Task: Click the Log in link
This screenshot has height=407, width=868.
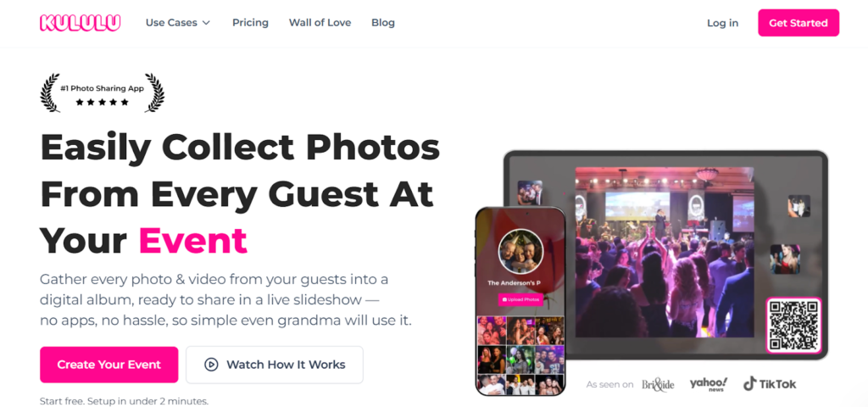Action: tap(722, 23)
